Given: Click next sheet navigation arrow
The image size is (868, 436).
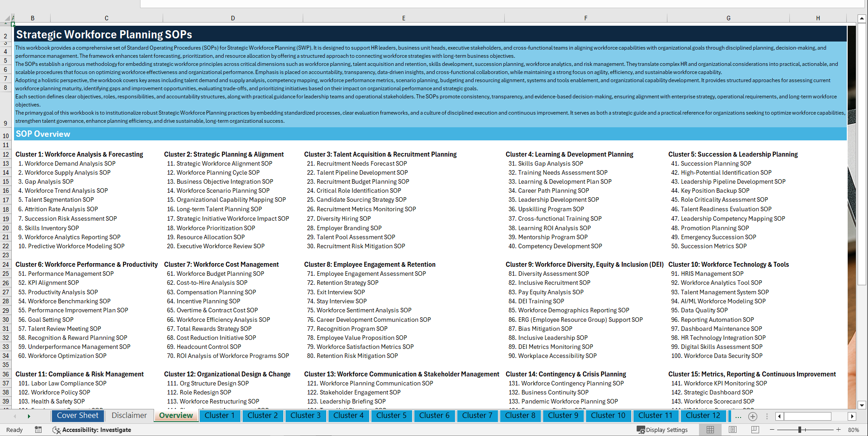Looking at the screenshot, I should (29, 416).
